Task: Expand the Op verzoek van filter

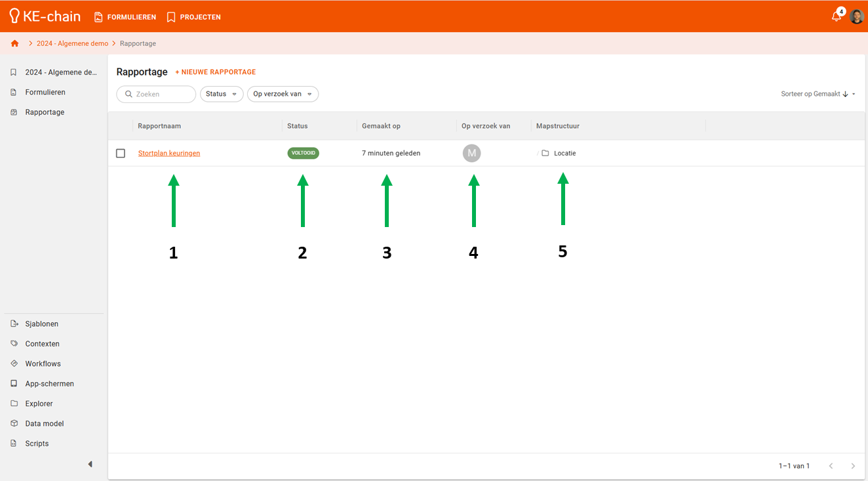Action: click(283, 94)
